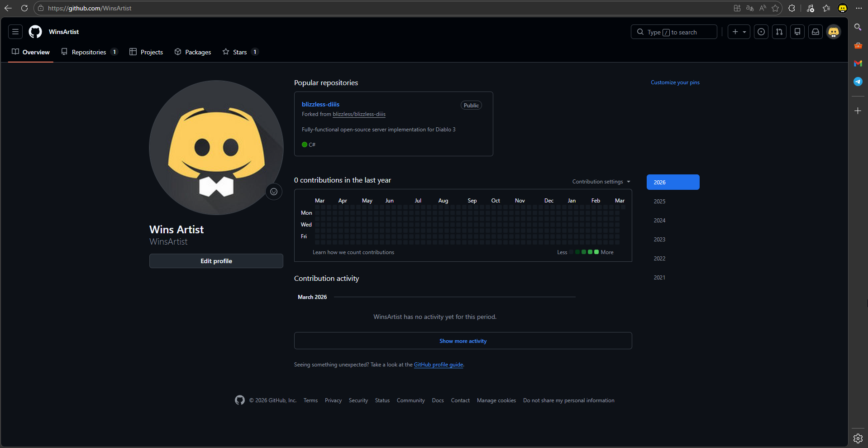Image resolution: width=868 pixels, height=448 pixels.
Task: Click the GitHub footer logo icon
Action: pyautogui.click(x=240, y=400)
